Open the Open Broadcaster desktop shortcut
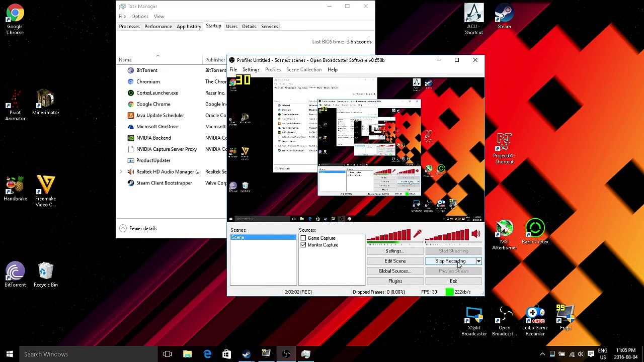This screenshot has height=362, width=644. pyautogui.click(x=504, y=321)
